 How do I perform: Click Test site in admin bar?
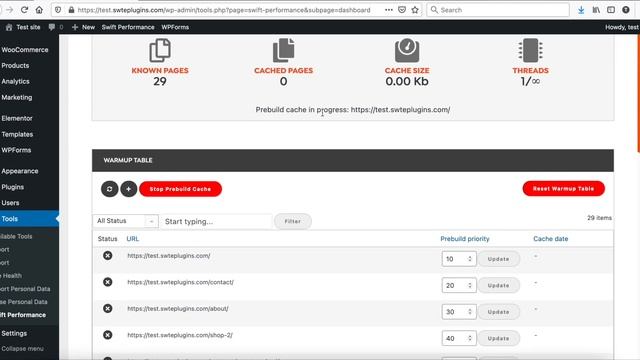click(x=23, y=27)
